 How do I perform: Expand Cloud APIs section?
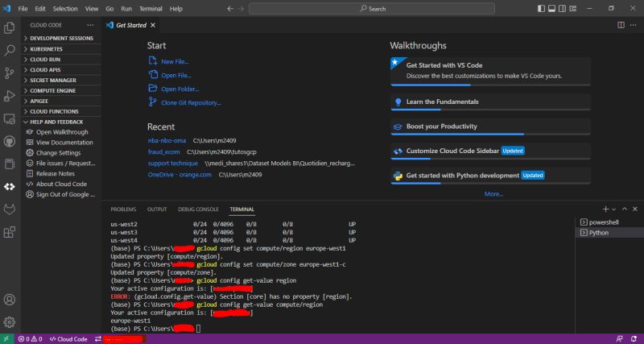click(61, 70)
